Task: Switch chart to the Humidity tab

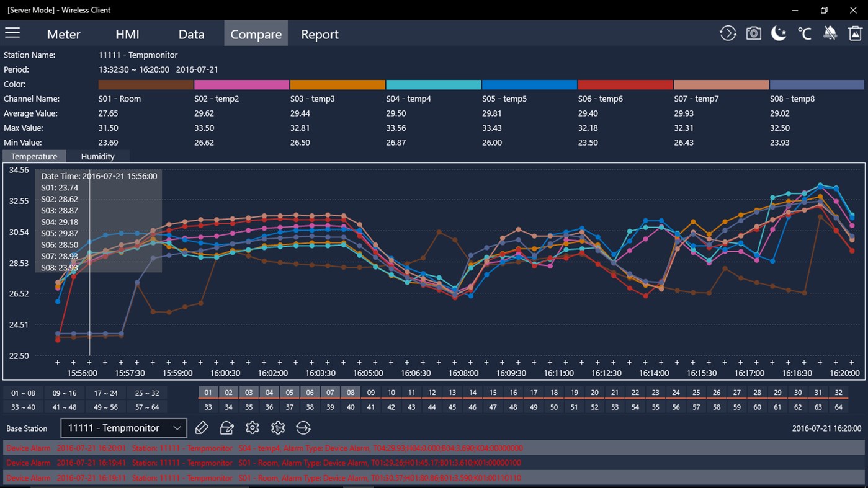Action: click(x=98, y=156)
